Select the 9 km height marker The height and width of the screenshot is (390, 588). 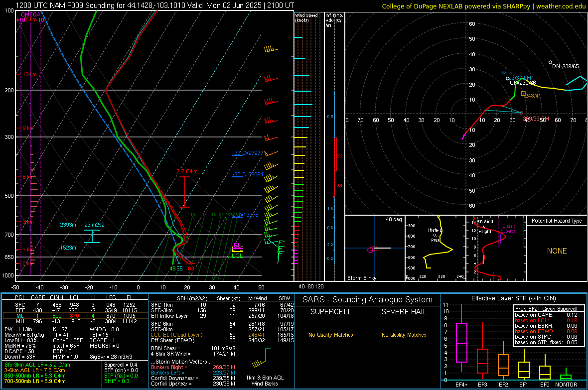click(x=28, y=128)
